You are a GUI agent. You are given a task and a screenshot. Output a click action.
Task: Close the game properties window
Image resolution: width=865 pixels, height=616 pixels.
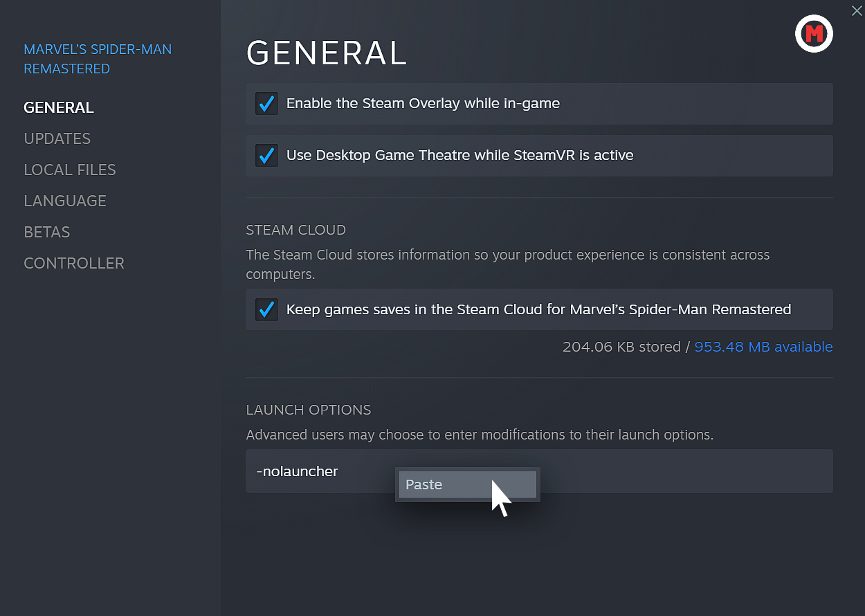click(x=857, y=10)
